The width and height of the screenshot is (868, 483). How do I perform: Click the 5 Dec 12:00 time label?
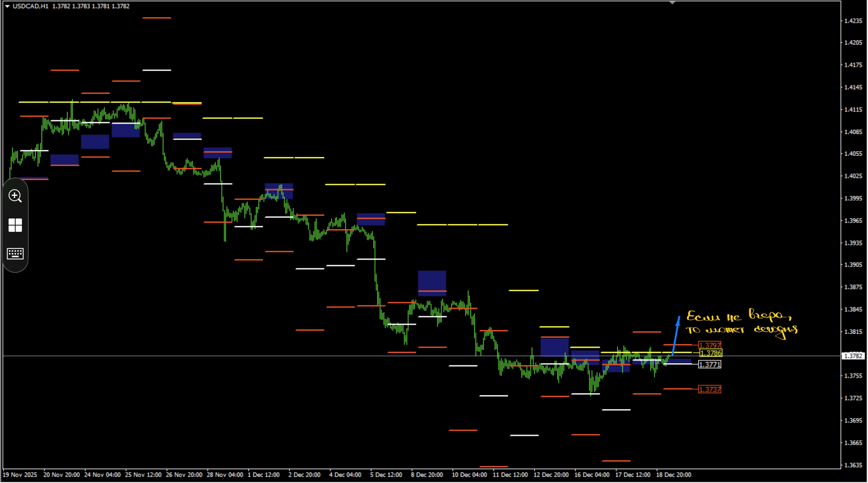386,474
